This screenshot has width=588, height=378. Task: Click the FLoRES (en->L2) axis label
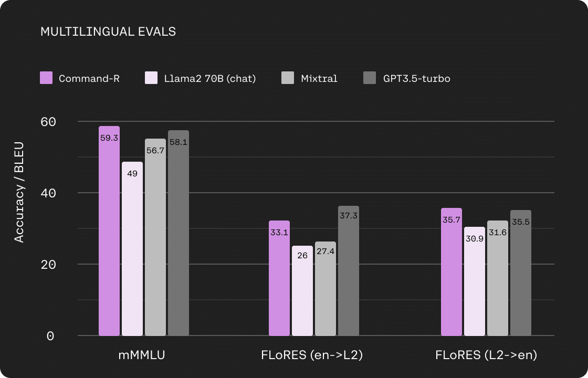click(312, 355)
